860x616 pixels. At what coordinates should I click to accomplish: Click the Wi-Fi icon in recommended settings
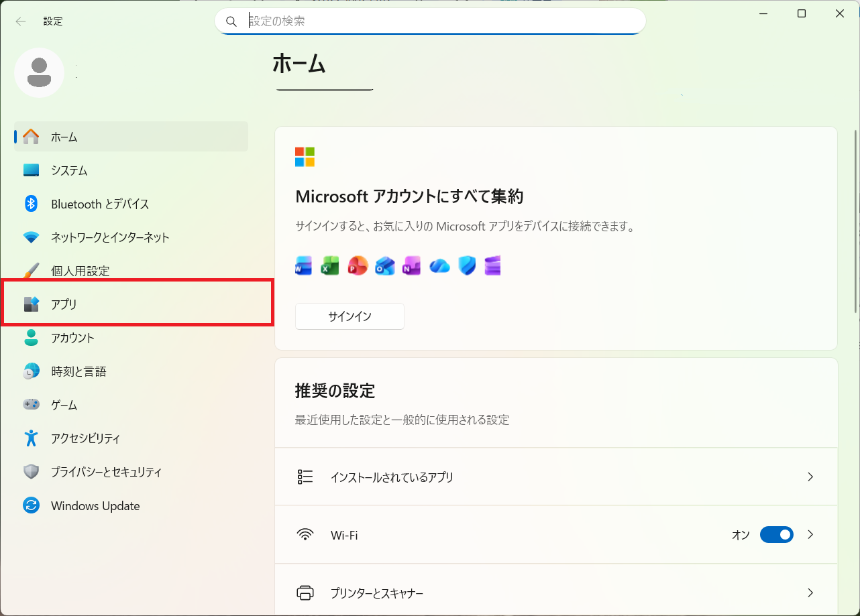click(305, 535)
